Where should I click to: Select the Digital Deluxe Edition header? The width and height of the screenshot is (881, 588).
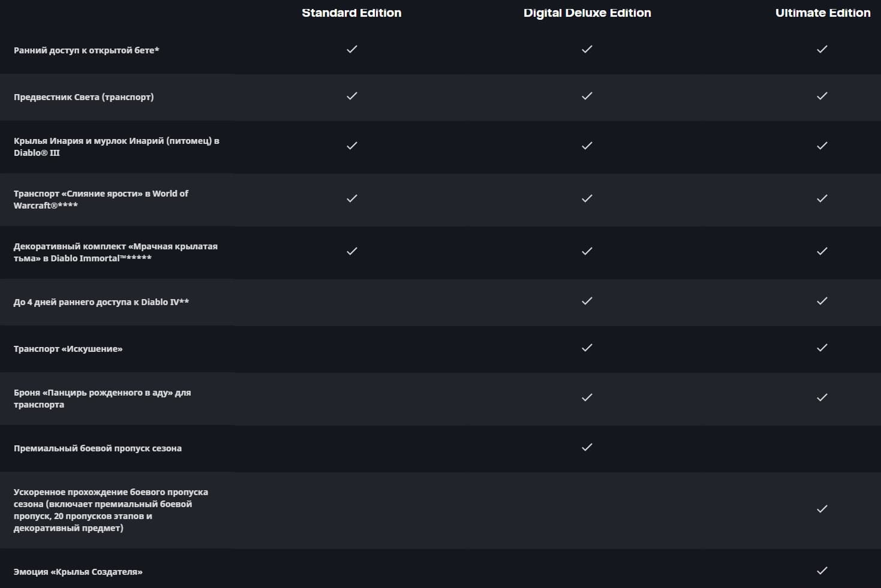pos(587,13)
